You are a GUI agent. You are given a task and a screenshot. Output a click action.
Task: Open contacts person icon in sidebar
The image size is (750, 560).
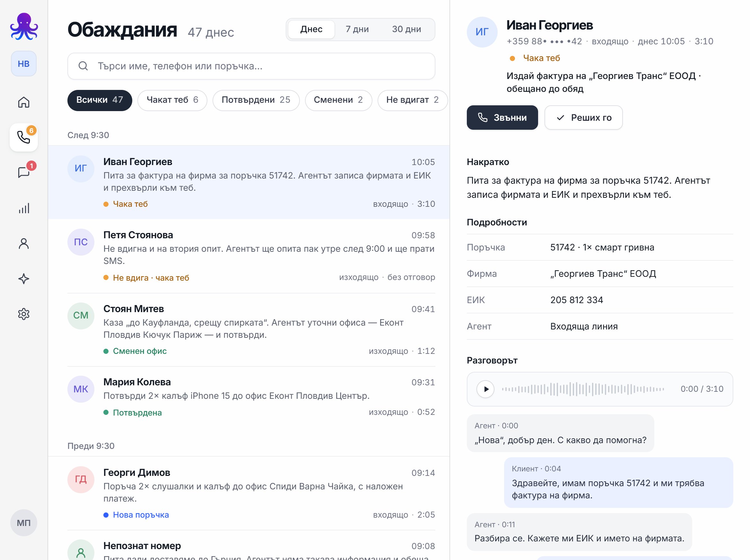click(24, 243)
